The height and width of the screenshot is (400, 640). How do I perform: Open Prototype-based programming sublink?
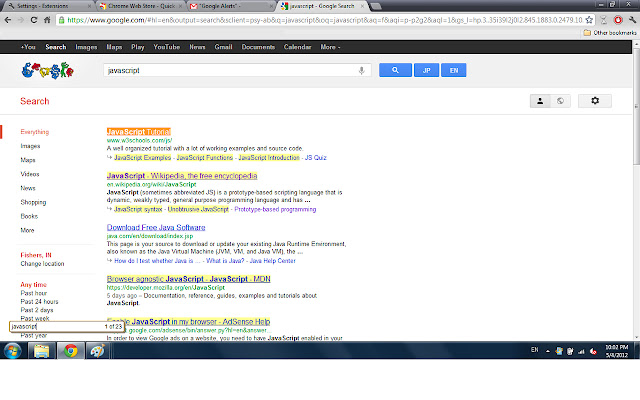pos(275,209)
